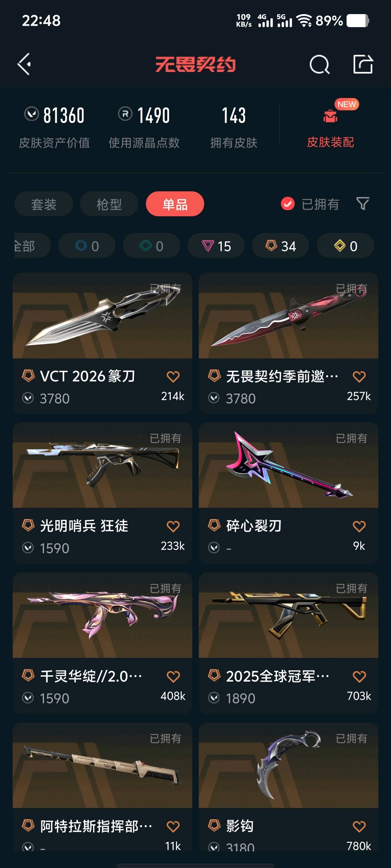Tap the share icon at top right
Screen dimensions: 391x868
pos(363,64)
